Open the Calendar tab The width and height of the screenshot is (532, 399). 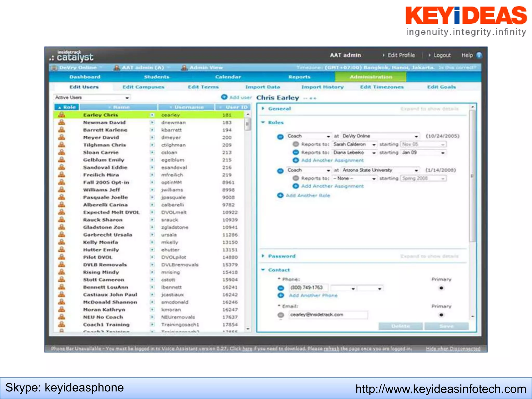point(228,77)
